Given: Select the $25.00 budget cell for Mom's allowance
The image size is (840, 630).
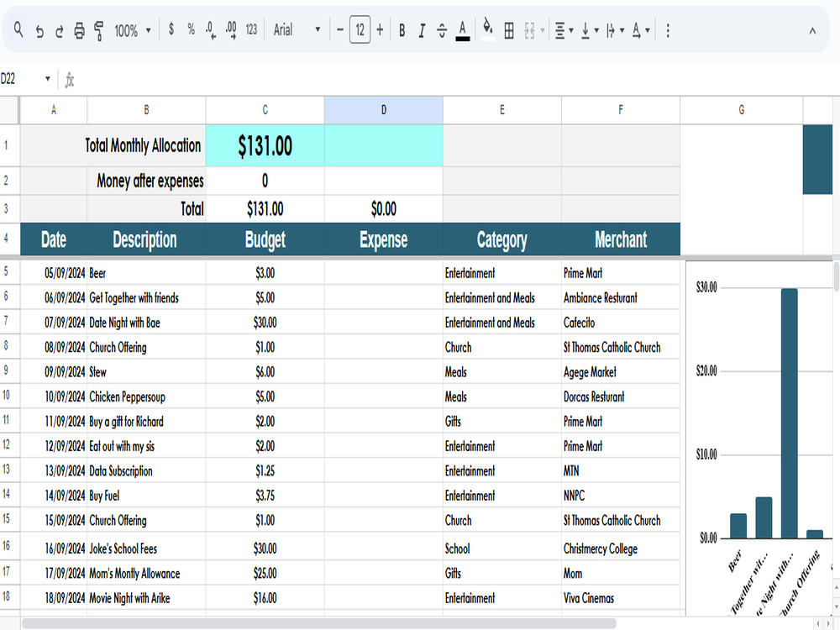Looking at the screenshot, I should (x=265, y=573).
